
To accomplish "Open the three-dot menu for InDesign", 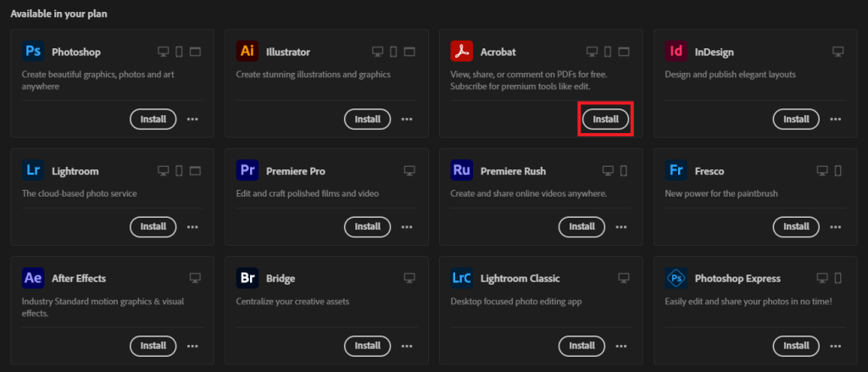I will tap(836, 119).
